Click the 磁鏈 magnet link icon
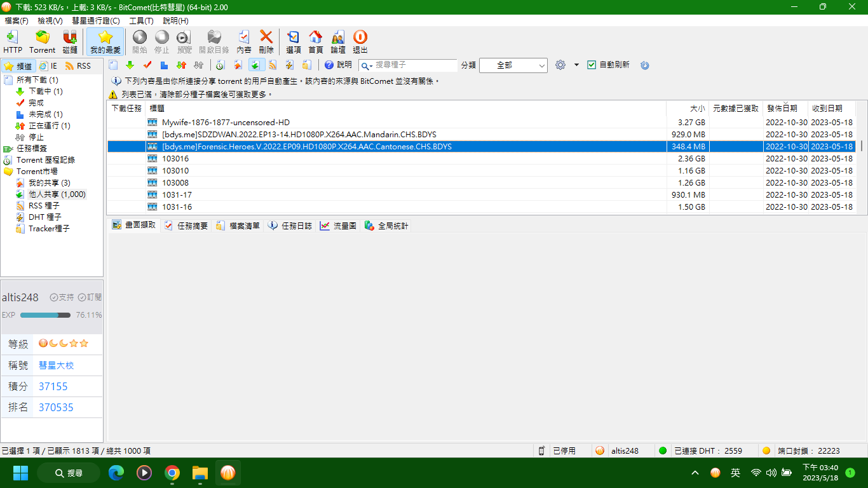This screenshot has height=488, width=868. 70,42
